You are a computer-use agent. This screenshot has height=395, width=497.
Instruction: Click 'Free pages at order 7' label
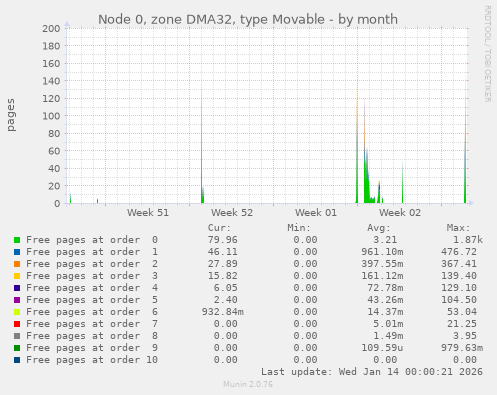92,324
